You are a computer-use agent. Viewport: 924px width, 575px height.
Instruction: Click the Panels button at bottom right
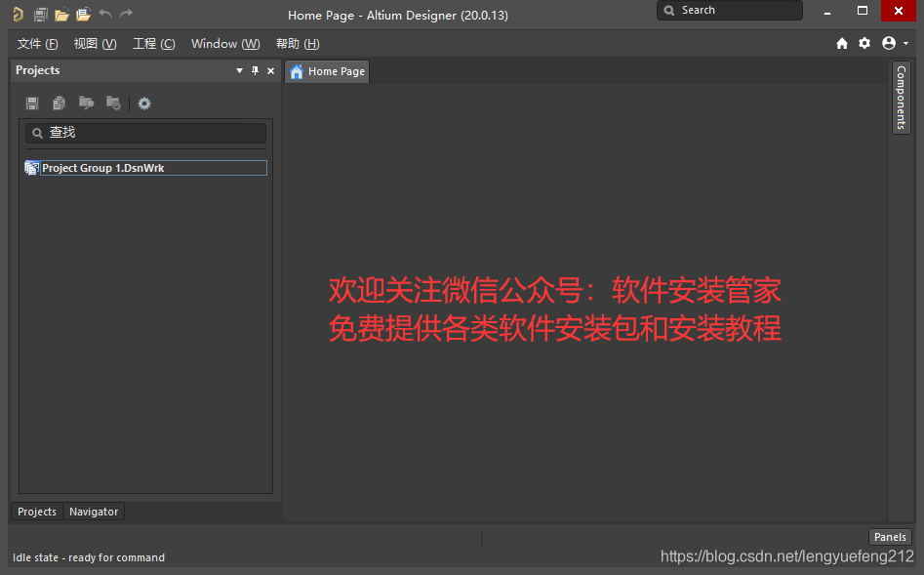[890, 537]
